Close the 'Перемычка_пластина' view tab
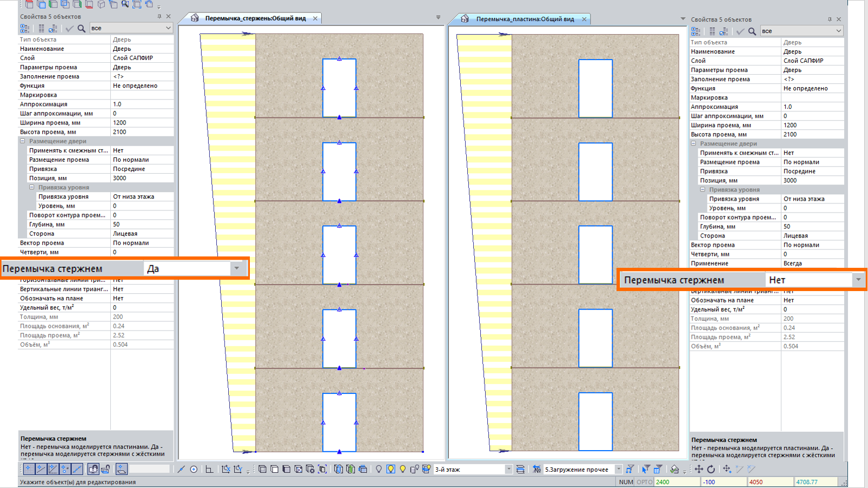Viewport: 868px width, 488px height. 584,19
